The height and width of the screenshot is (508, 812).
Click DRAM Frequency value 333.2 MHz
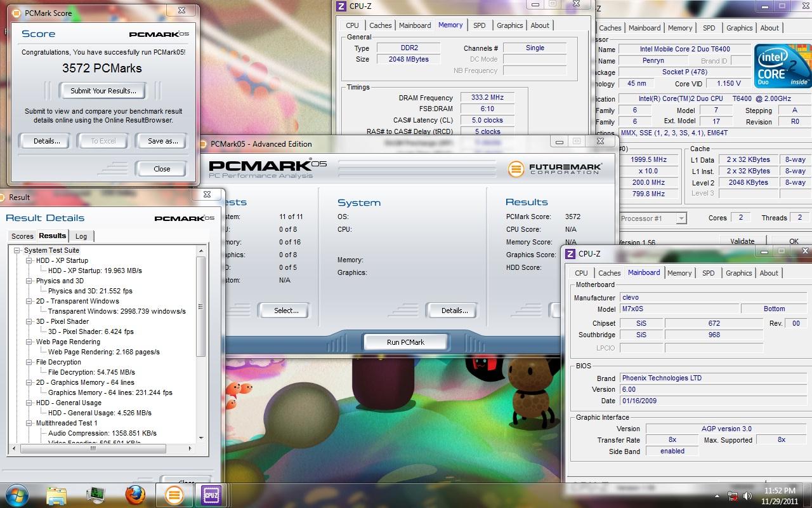[x=487, y=98]
